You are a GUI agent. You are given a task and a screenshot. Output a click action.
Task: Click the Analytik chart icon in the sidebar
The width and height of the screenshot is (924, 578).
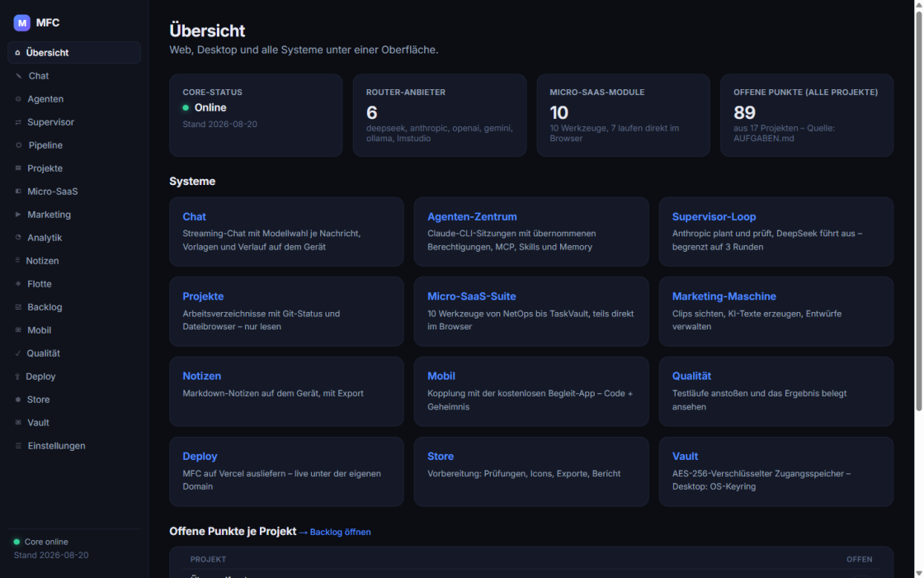click(x=18, y=237)
